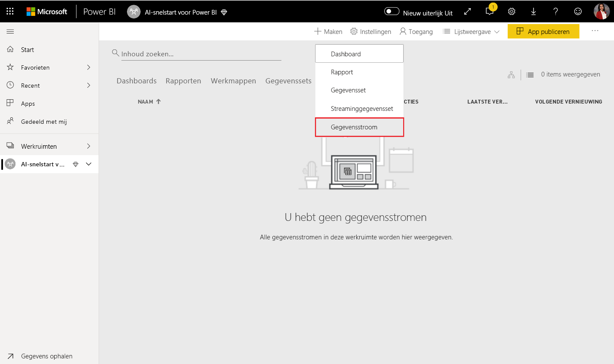Open the feedback smiley icon
Viewport: 614px width, 364px height.
pyautogui.click(x=578, y=12)
